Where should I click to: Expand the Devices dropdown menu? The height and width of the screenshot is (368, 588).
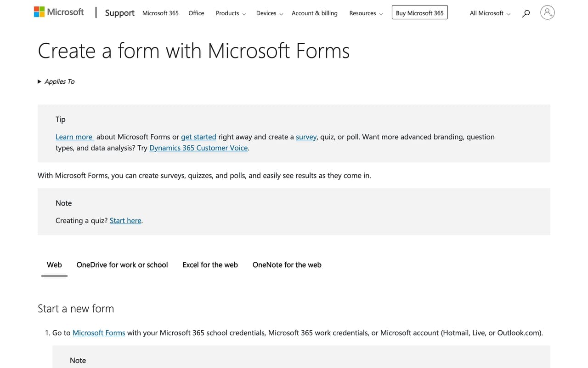coord(269,13)
